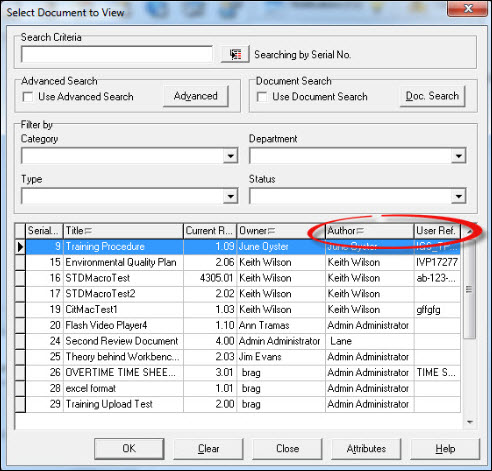Click the Attributes button
492x471 pixels.
(366, 449)
